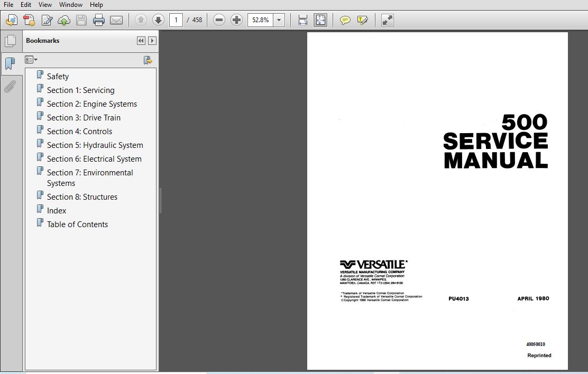
Task: Open the Index bookmark
Action: [x=57, y=211]
